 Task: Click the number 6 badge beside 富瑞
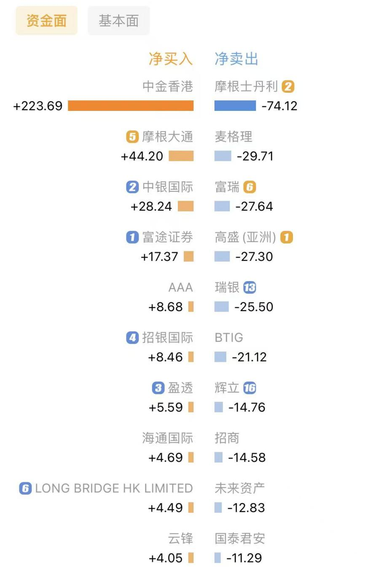249,187
